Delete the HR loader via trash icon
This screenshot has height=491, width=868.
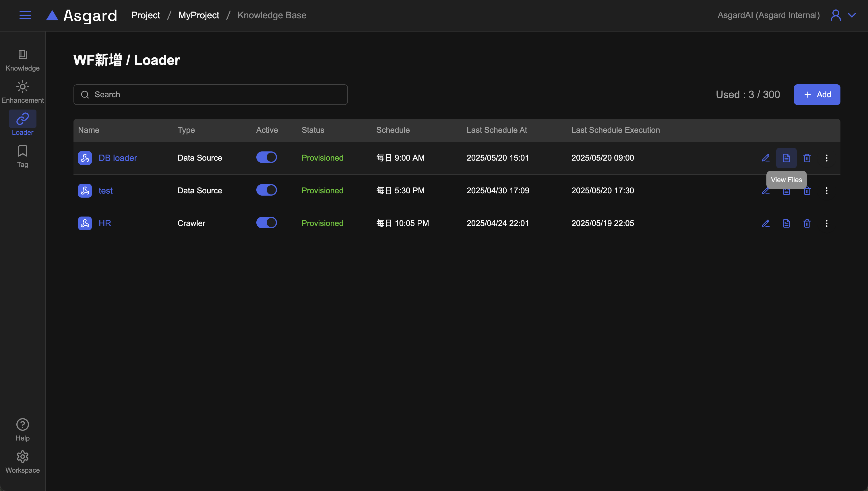pyautogui.click(x=807, y=223)
